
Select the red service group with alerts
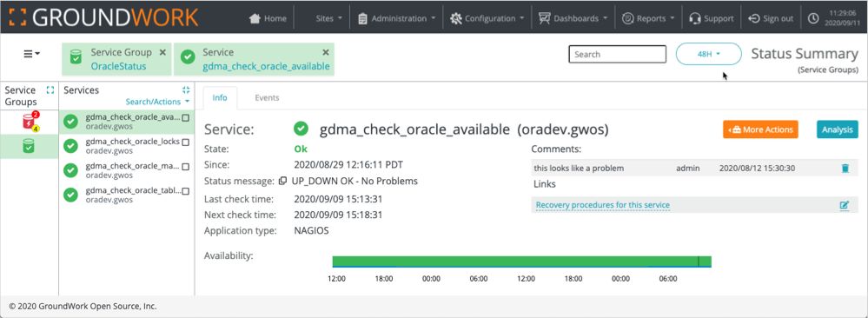[29, 122]
